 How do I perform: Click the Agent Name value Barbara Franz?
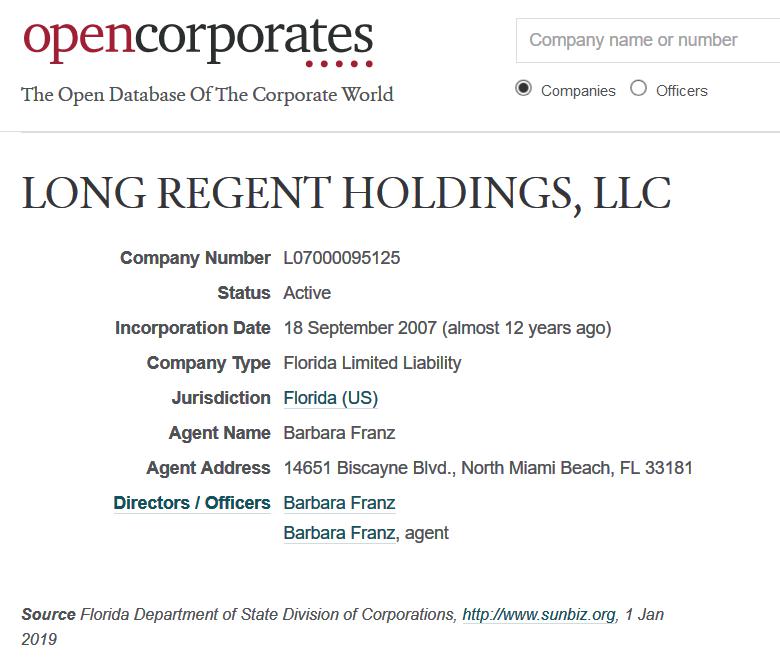pyautogui.click(x=339, y=433)
